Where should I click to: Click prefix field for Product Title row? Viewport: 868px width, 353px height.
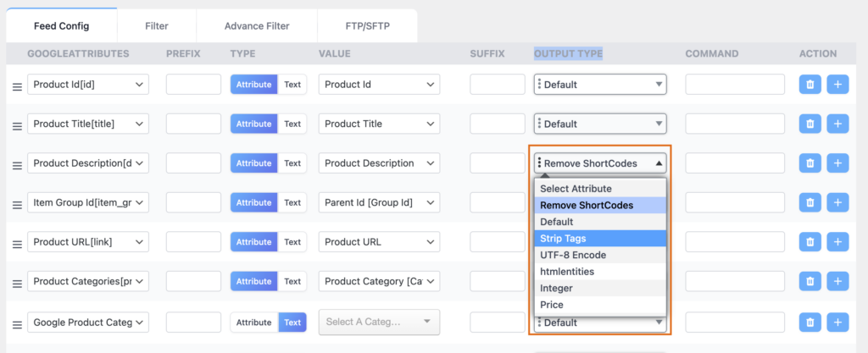pos(193,124)
